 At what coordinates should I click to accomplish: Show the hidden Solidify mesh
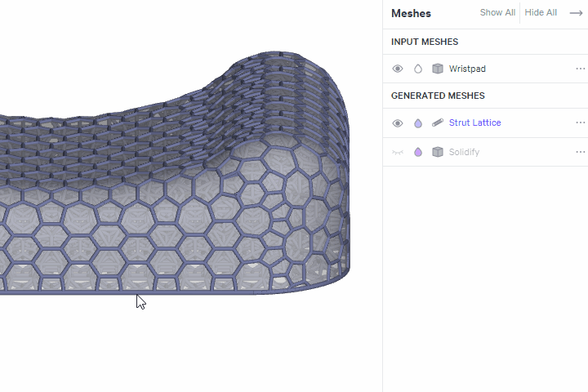click(x=398, y=152)
